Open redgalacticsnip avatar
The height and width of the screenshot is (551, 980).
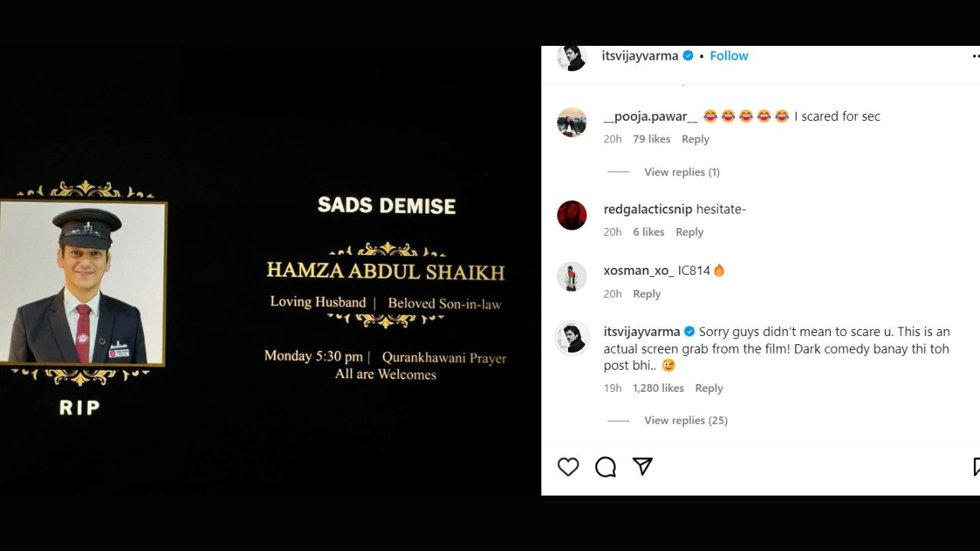[572, 215]
